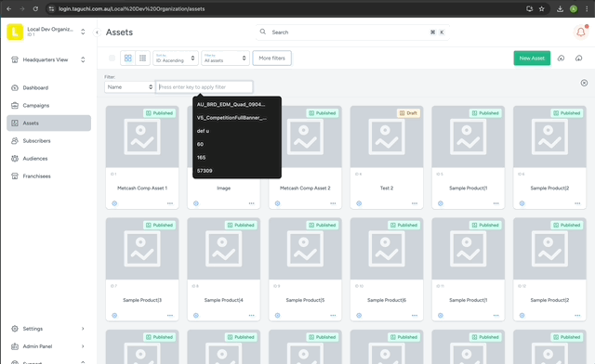Click the browser address bar URL
Image resolution: width=595 pixels, height=364 pixels.
131,8
